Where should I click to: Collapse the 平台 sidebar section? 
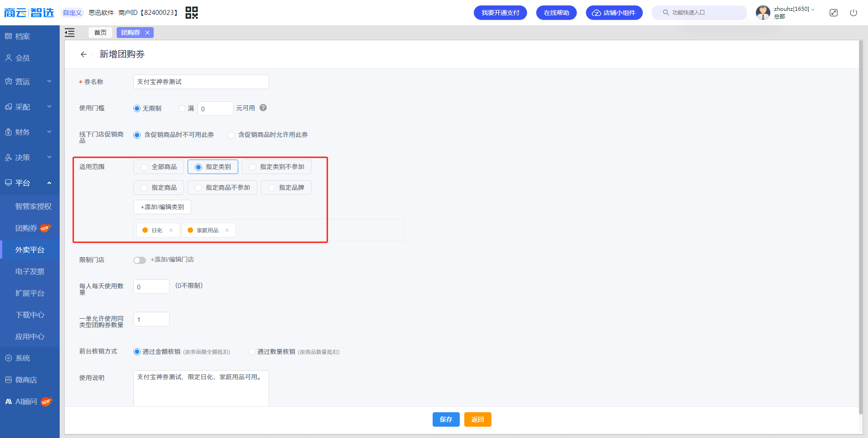30,183
